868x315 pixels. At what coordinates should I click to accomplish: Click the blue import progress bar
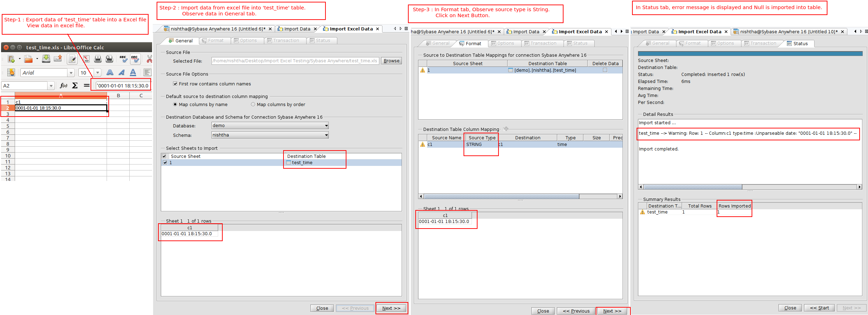point(750,54)
